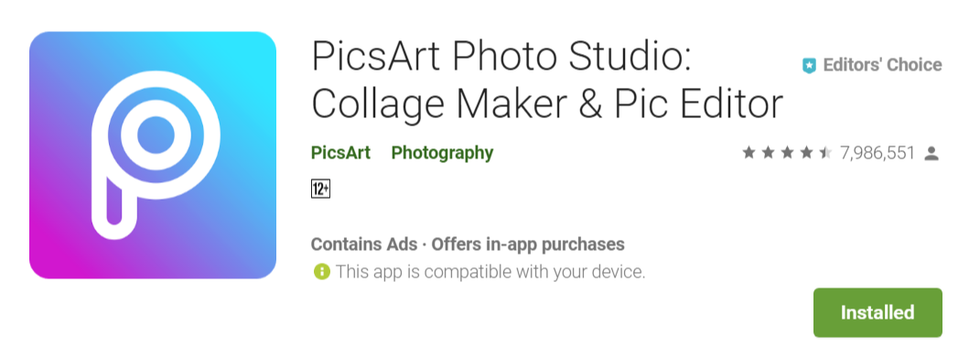Click the Offers in-app purchases notice
This screenshot has width=980, height=358.
tap(528, 244)
